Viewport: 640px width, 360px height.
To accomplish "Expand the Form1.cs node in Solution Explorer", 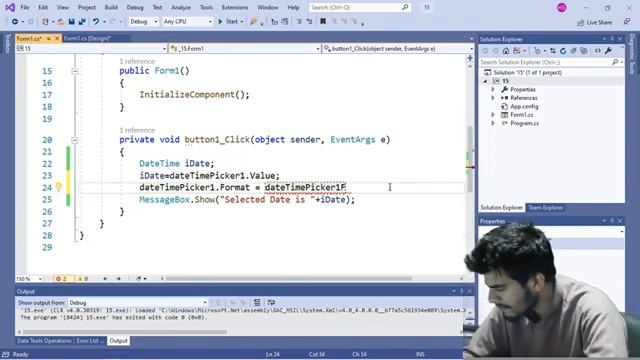I will (x=493, y=115).
